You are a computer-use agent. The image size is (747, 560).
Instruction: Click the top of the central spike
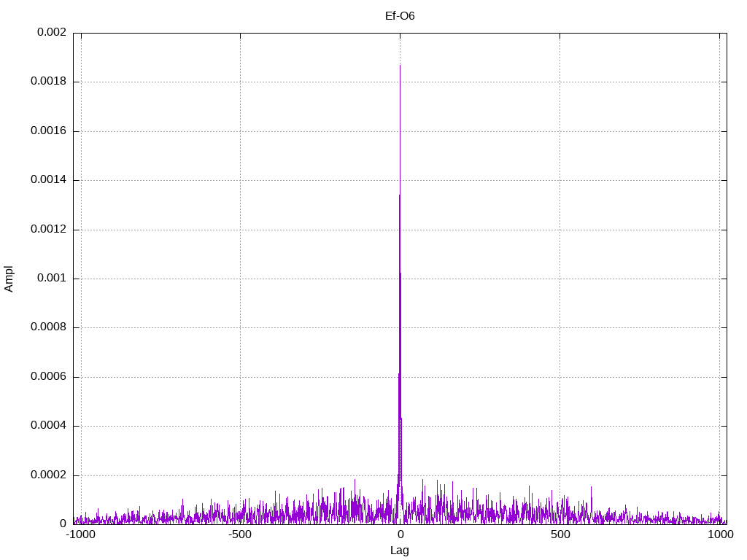(400, 66)
